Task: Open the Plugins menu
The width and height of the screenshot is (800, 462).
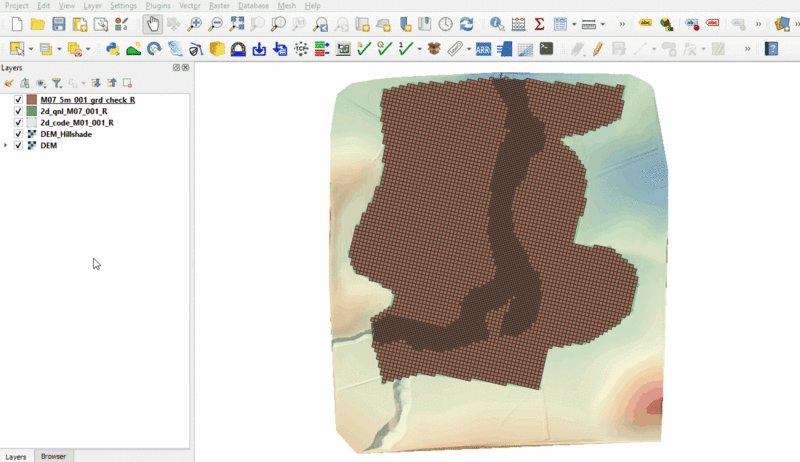Action: coord(157,6)
